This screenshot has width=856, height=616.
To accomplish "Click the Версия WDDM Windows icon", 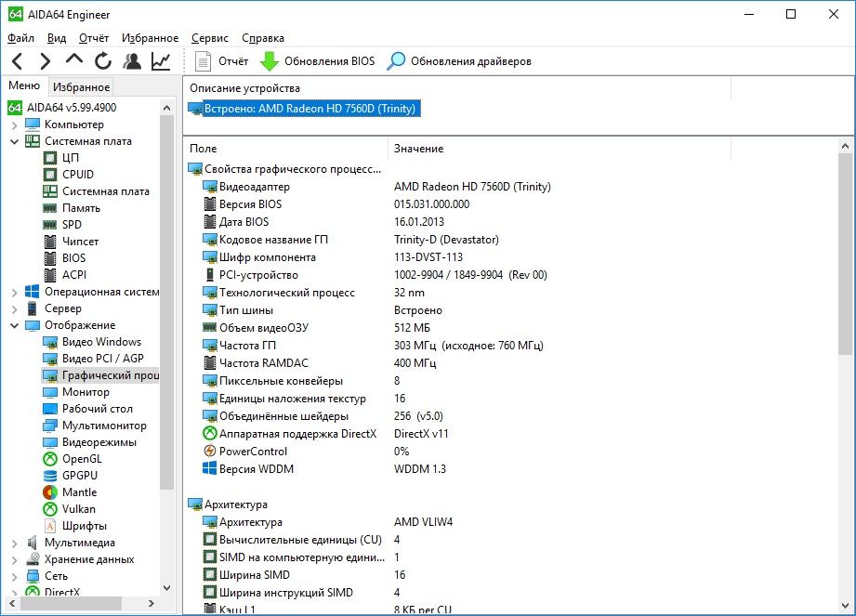I will [x=210, y=468].
